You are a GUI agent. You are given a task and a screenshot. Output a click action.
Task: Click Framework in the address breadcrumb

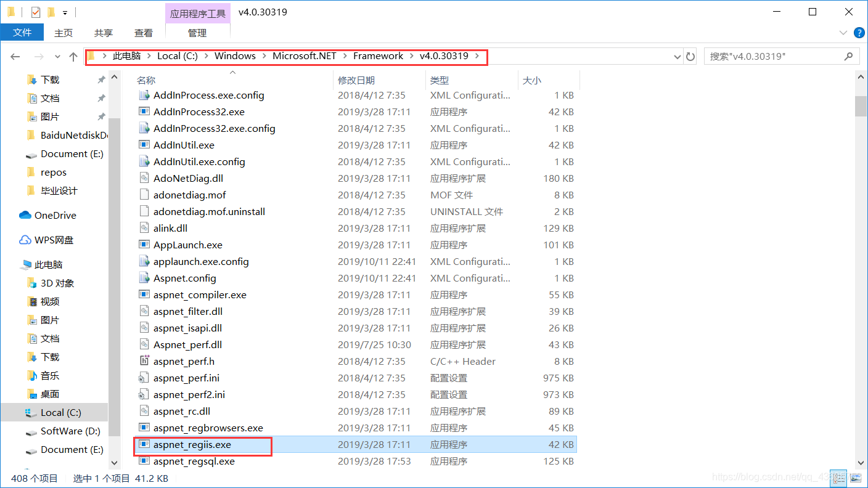click(x=378, y=55)
